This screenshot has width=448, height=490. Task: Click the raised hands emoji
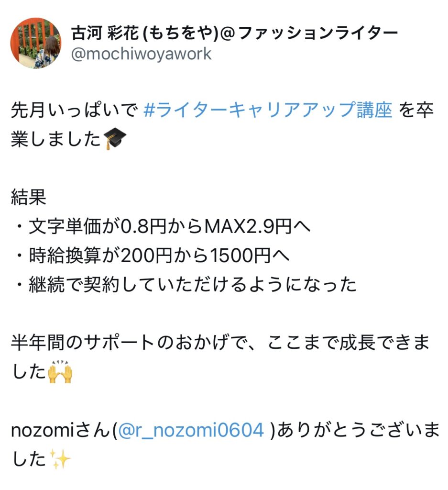(60, 371)
